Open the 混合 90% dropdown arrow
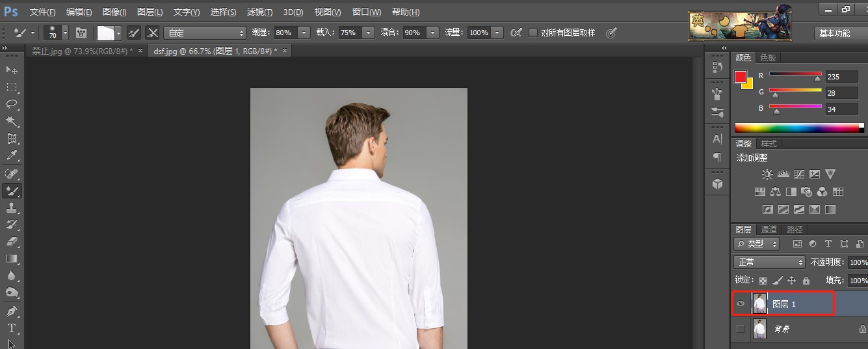Screen dimensions: 868x349 pos(432,33)
